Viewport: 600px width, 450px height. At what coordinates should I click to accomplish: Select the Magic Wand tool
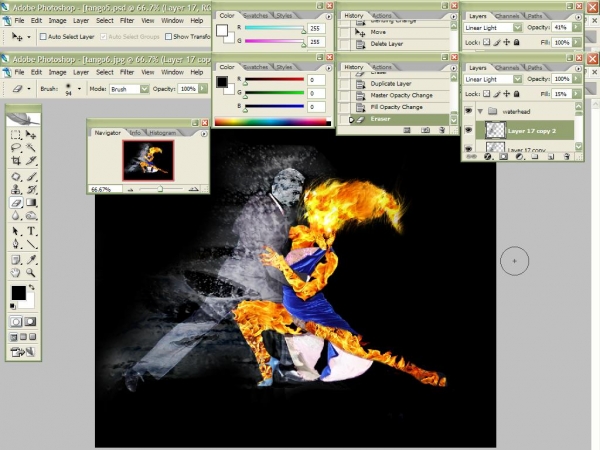[31, 147]
